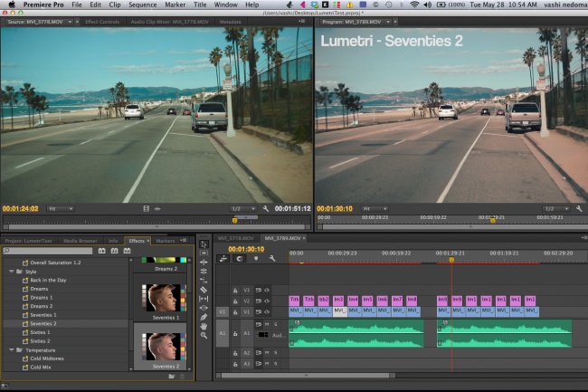Select the Cold Midtones preset
588x392 pixels.
46,359
